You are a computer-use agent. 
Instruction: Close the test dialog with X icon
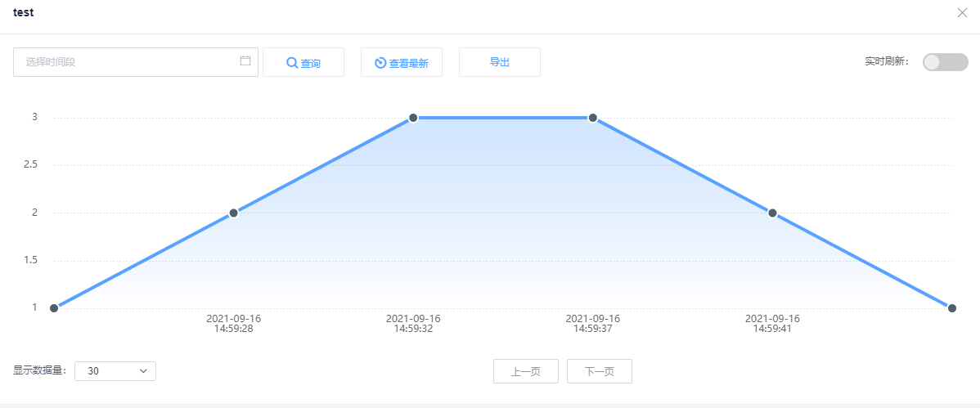[x=962, y=12]
